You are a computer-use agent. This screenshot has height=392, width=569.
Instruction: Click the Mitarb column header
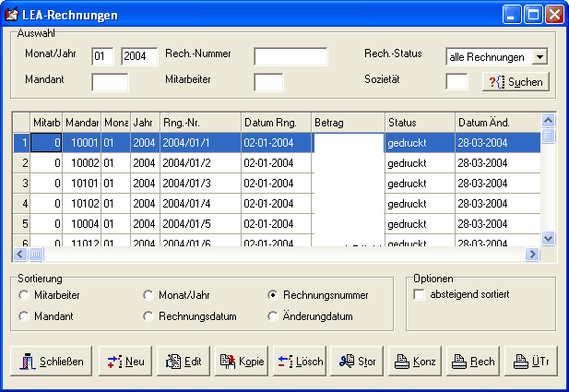pyautogui.click(x=46, y=123)
